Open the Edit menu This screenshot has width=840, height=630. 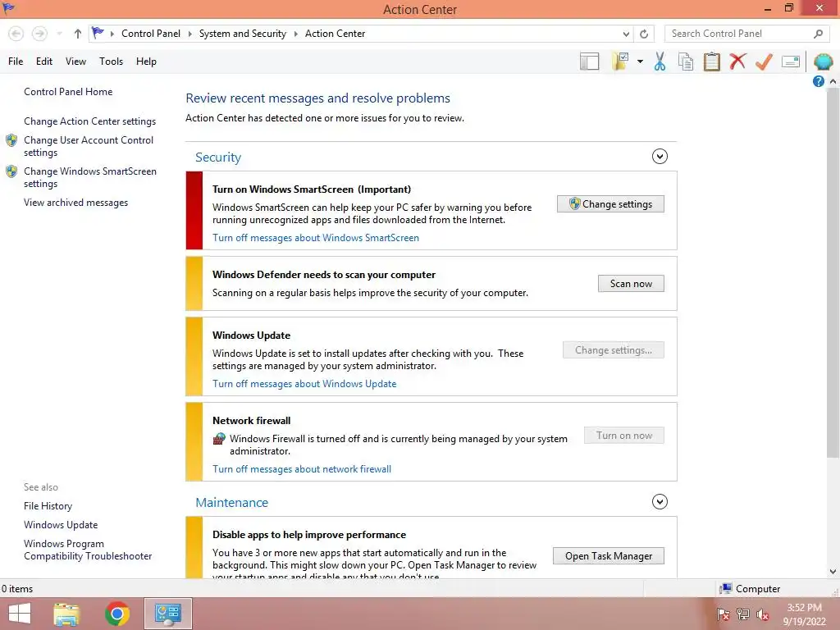pyautogui.click(x=44, y=62)
